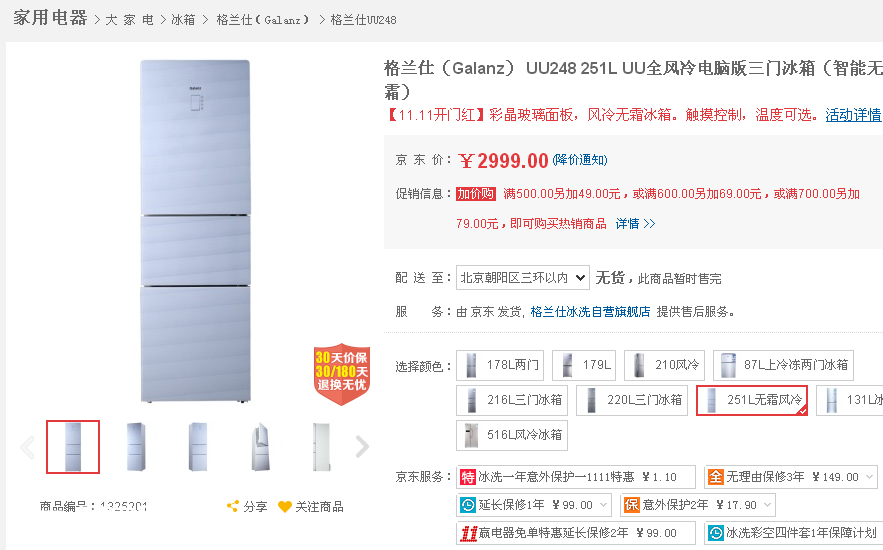Open the 详情 >> promotion details link
Screen dimensions: 883x550
(635, 223)
